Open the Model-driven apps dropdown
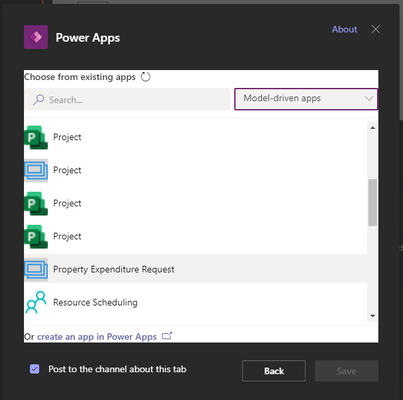Viewport: 403px width, 400px height. (306, 99)
